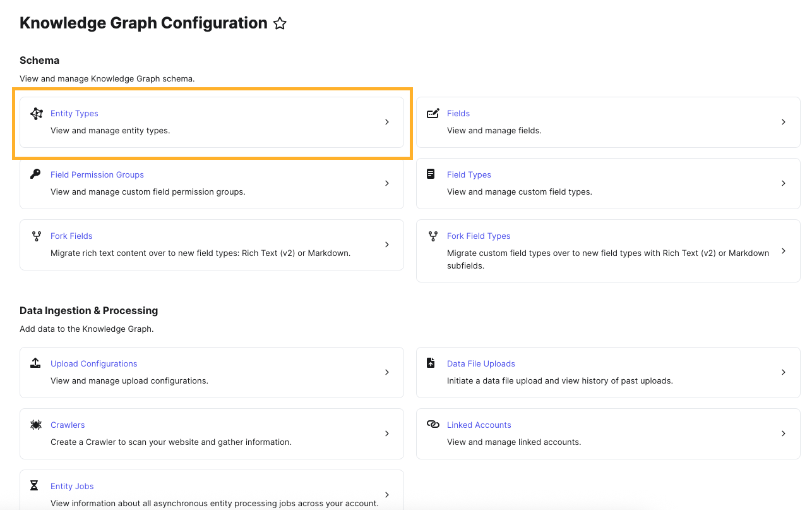Open the Upload Configurations link
The image size is (812, 510).
click(94, 364)
